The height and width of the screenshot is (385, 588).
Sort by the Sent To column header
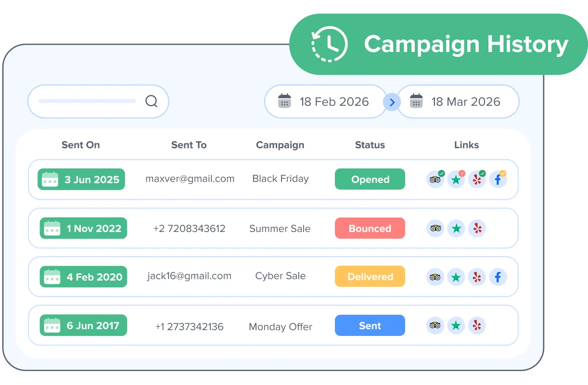tap(189, 145)
